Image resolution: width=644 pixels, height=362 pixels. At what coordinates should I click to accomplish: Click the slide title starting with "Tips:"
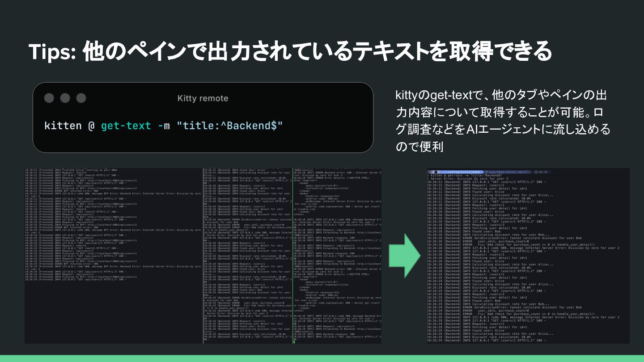point(291,51)
